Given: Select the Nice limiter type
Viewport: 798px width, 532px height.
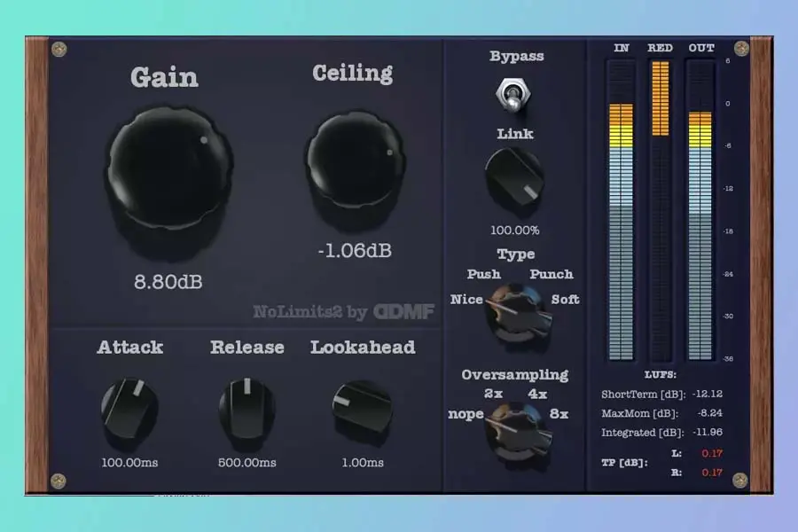Looking at the screenshot, I should (x=466, y=300).
